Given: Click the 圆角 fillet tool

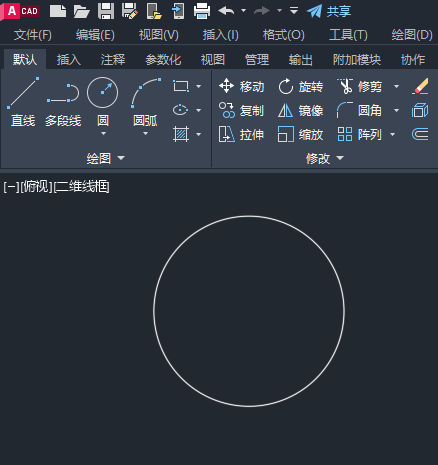Looking at the screenshot, I should (x=359, y=110).
